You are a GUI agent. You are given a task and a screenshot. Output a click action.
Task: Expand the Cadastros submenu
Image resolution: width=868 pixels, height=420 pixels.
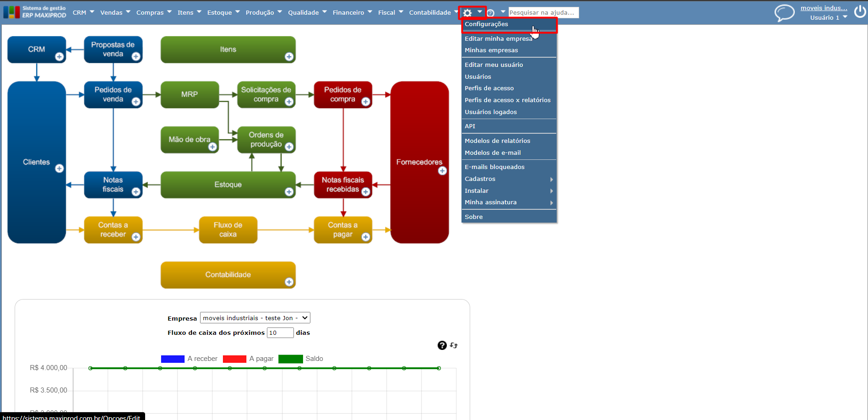coord(509,179)
